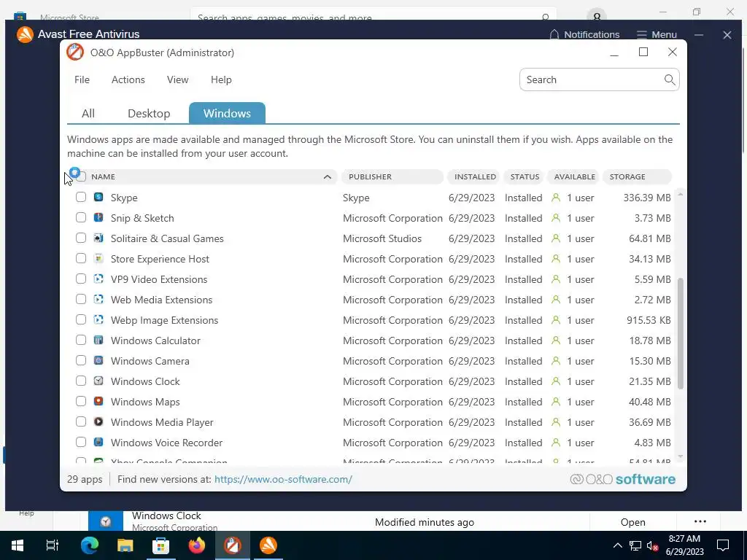
Task: Click the Webp Image Extensions icon
Action: 98,320
